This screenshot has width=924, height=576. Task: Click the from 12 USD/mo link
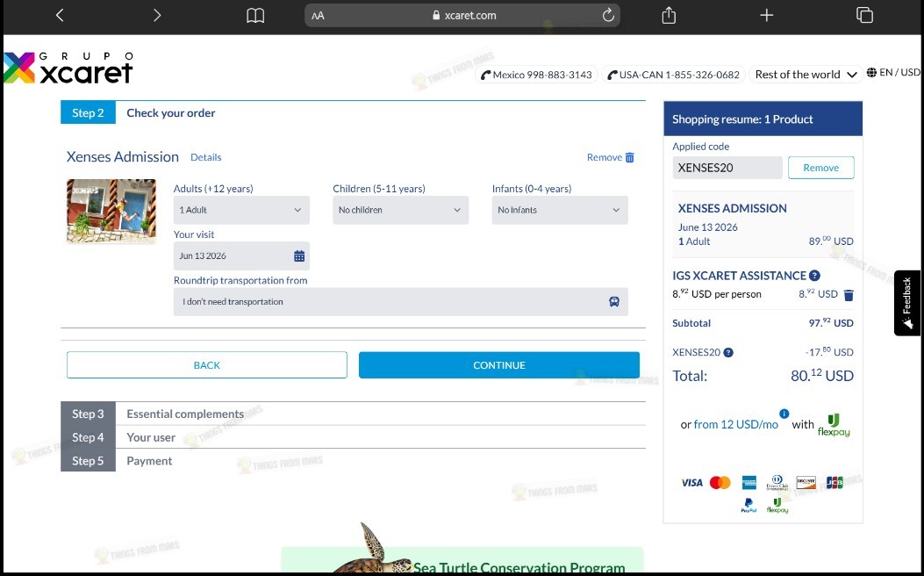pos(735,424)
